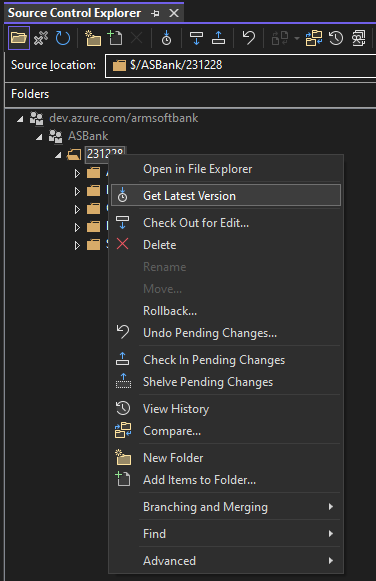Collapse the ASBank tree node
Viewport: 376px width, 581px height.
tap(39, 137)
